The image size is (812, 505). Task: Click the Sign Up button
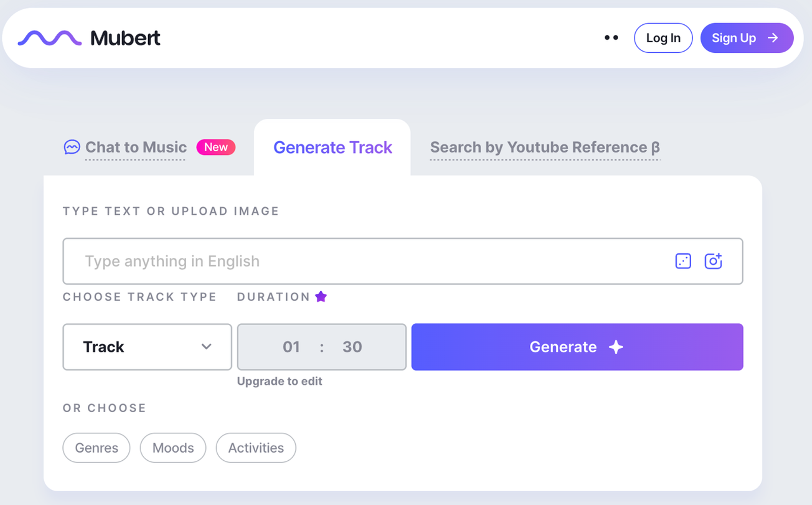747,38
